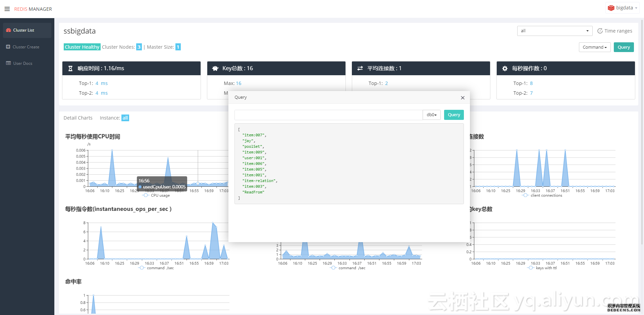
Task: Click the User Docs book icon
Action: [x=8, y=63]
